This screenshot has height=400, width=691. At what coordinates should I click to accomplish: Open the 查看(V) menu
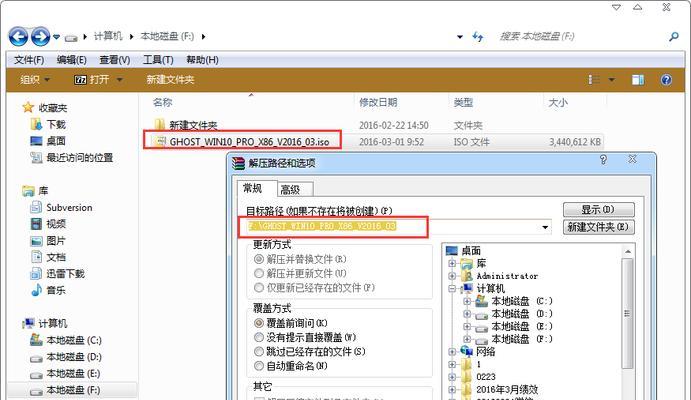pos(115,60)
